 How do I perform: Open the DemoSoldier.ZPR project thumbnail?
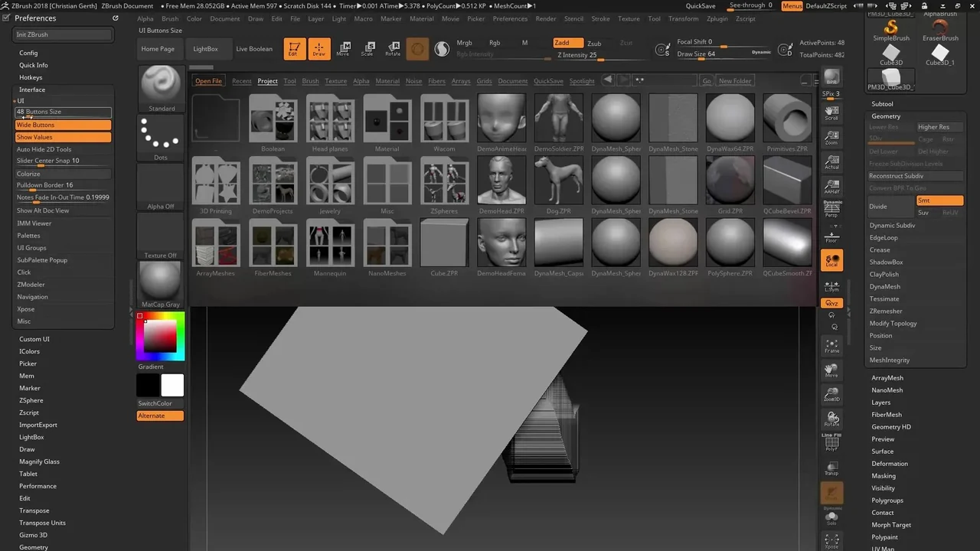coord(559,122)
